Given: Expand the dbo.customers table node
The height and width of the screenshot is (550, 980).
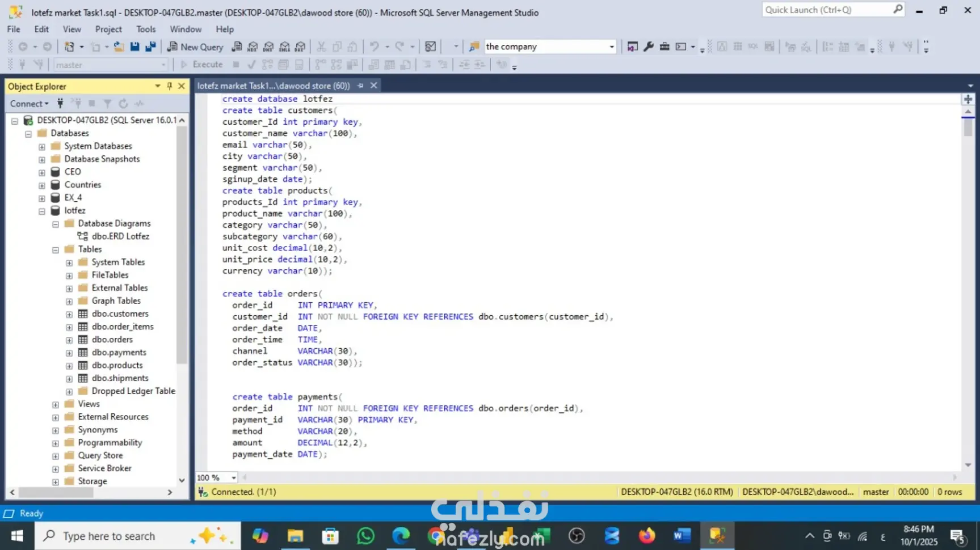Looking at the screenshot, I should (x=69, y=314).
